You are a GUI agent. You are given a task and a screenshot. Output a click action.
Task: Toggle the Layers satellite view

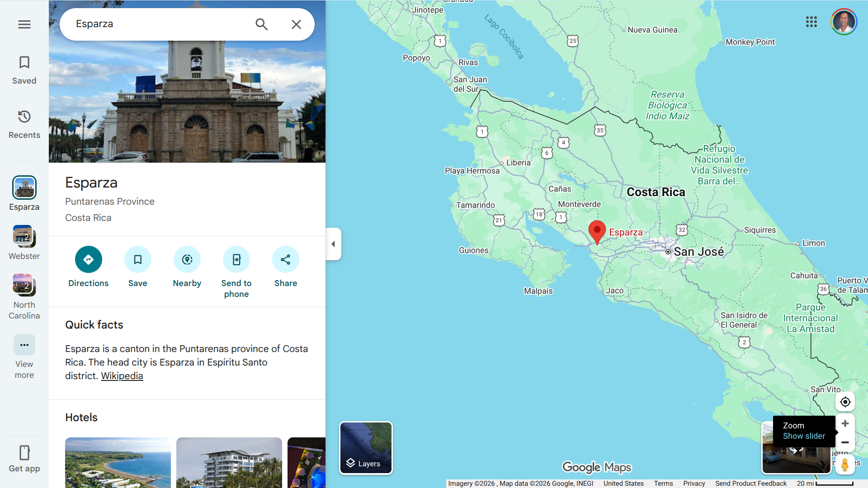(366, 448)
